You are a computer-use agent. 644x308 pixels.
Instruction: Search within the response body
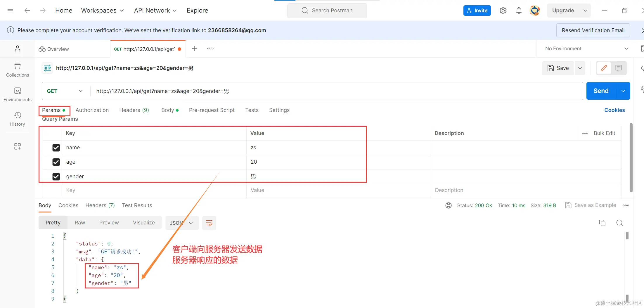coord(619,223)
